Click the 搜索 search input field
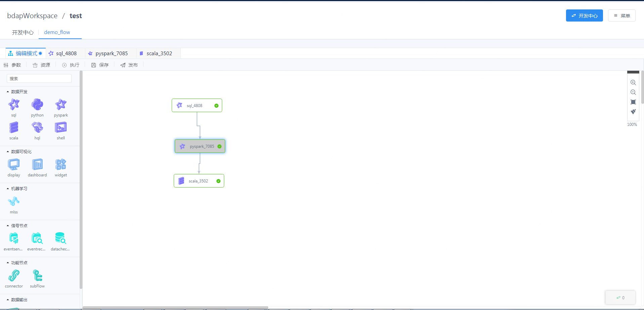 39,79
